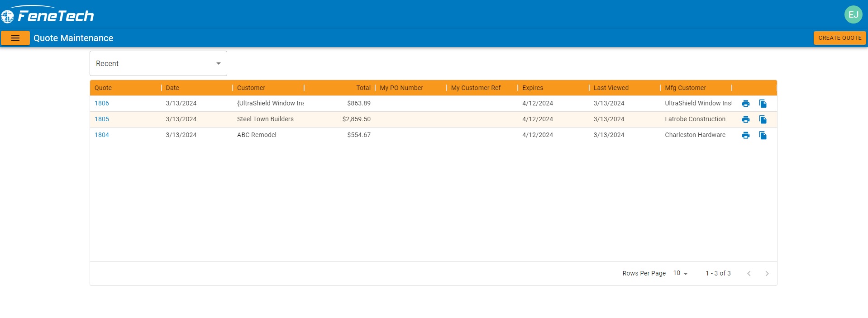Sort by the Expires column header
The width and height of the screenshot is (868, 318).
[x=533, y=88]
